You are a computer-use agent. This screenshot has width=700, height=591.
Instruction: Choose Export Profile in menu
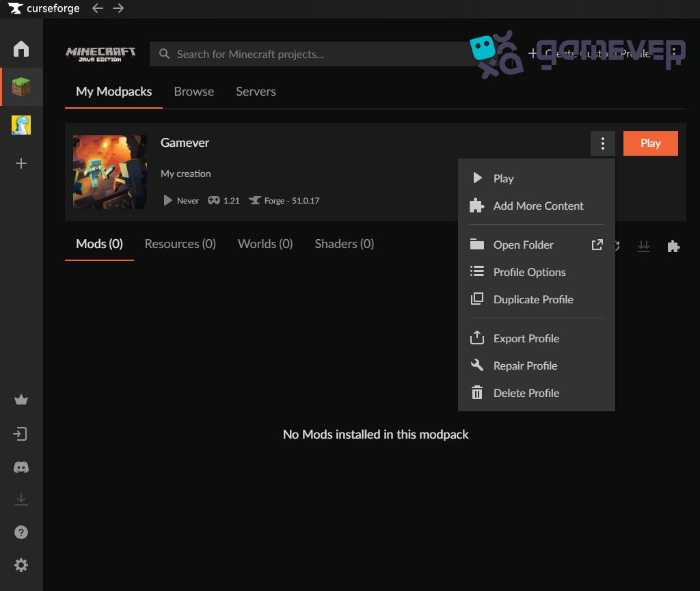pos(537,338)
